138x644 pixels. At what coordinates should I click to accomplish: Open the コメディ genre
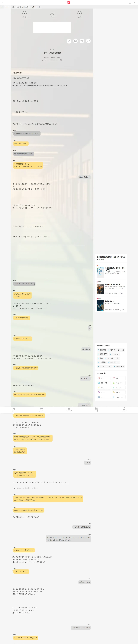coord(118,392)
